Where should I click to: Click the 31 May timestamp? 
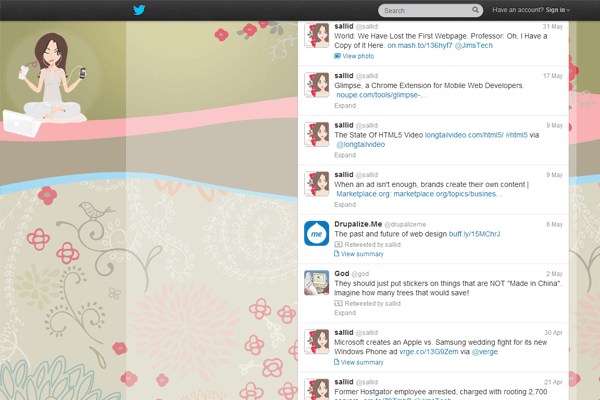(x=553, y=27)
